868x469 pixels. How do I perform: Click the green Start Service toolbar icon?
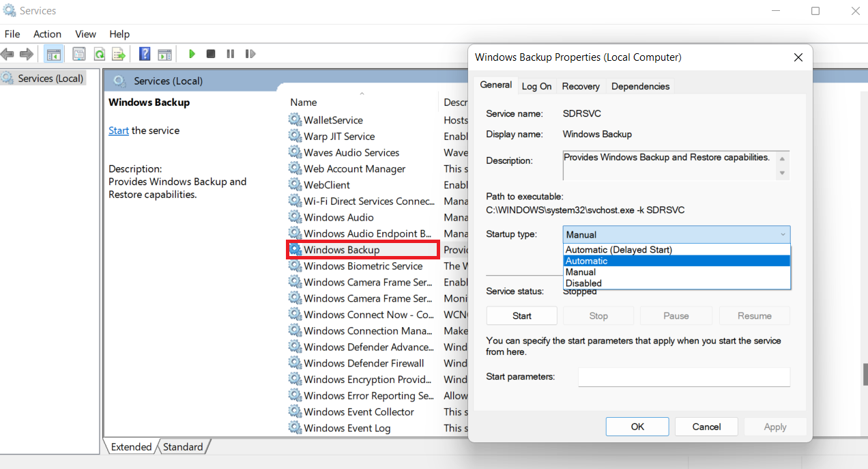tap(192, 54)
